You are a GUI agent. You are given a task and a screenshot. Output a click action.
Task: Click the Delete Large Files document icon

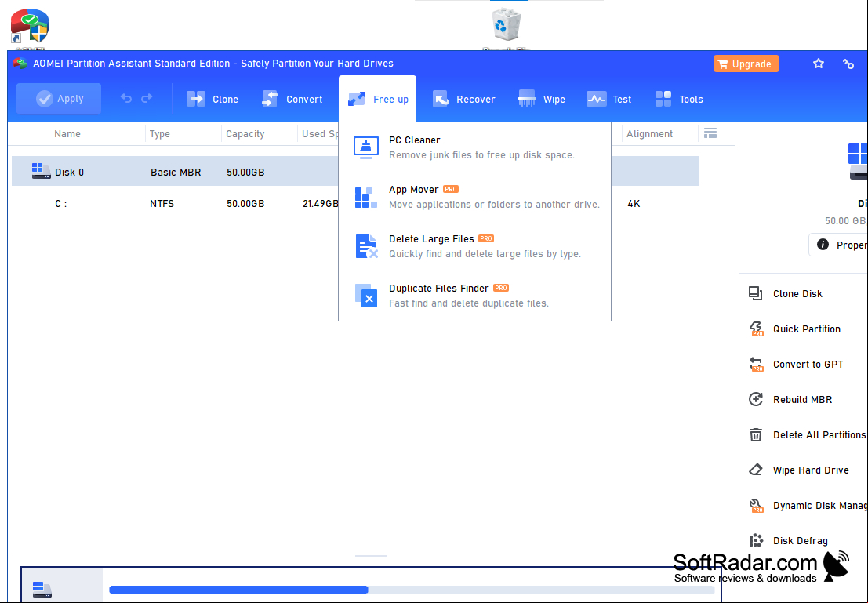(x=366, y=246)
